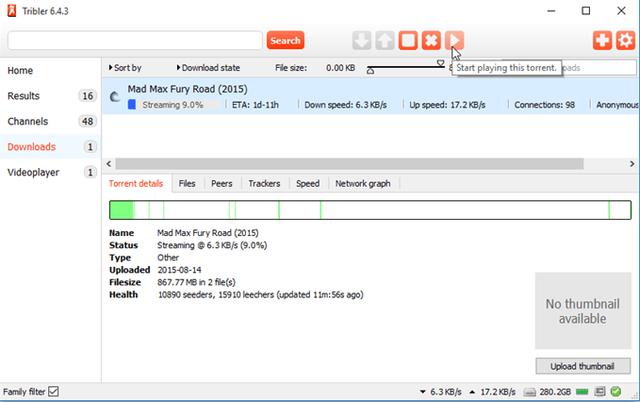Click the green torrent pieces progress bar

point(370,210)
